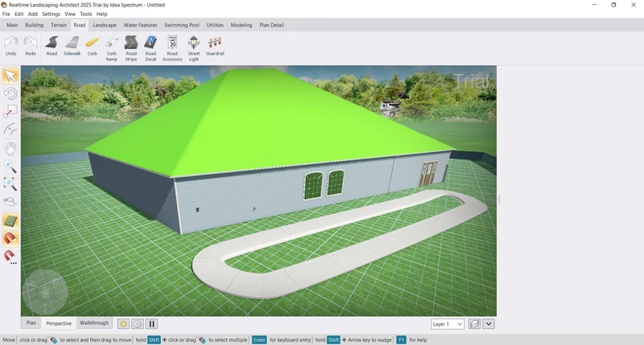This screenshot has height=345, width=644.
Task: Expand the chevron beside layers button
Action: [489, 324]
